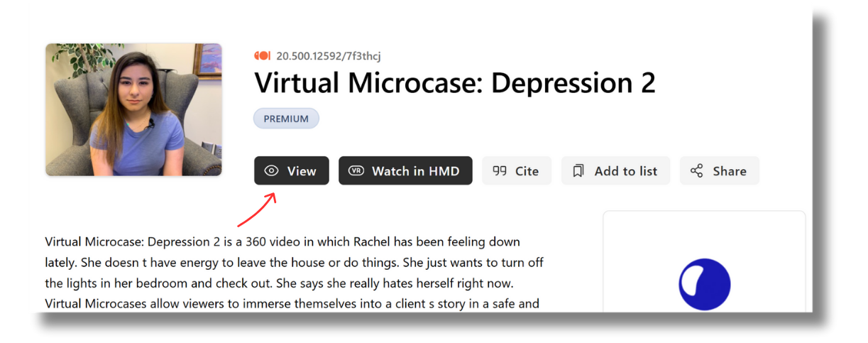The width and height of the screenshot is (868, 343).
Task: Click the share network icon
Action: click(697, 171)
